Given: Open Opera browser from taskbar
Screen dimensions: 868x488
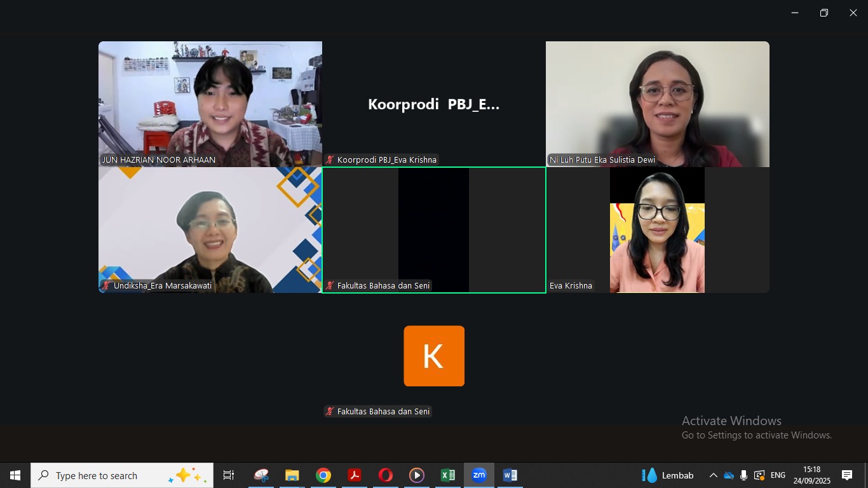Looking at the screenshot, I should [x=386, y=475].
